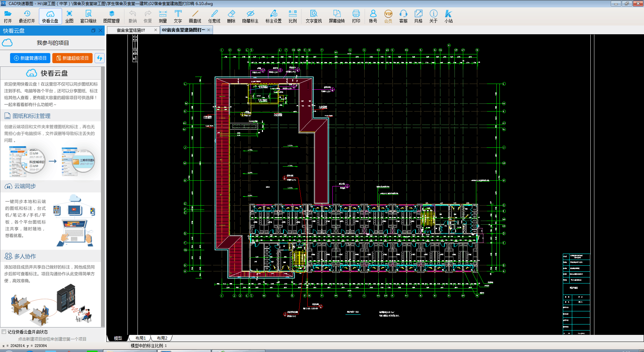This screenshot has height=352, width=644.
Task: Open 文字查找 text search
Action: tap(314, 16)
